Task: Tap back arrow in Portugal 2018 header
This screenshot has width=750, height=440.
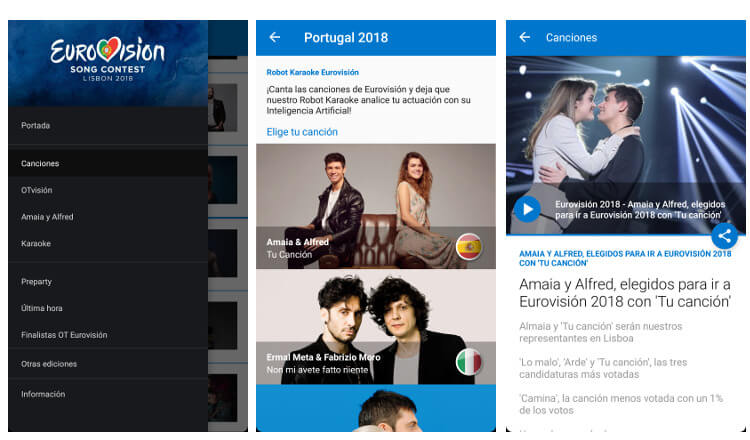Action: pyautogui.click(x=275, y=37)
